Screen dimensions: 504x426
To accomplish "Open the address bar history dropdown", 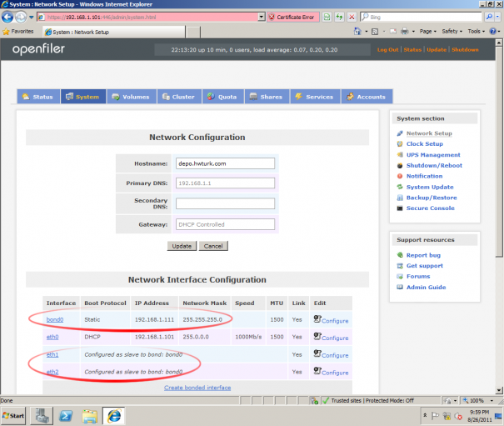I will (262, 17).
